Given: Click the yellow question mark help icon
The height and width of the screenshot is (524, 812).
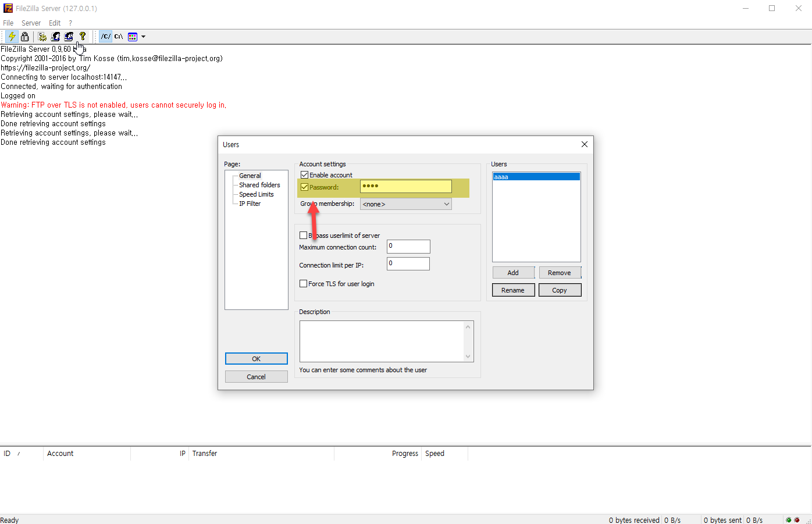Looking at the screenshot, I should pos(83,36).
